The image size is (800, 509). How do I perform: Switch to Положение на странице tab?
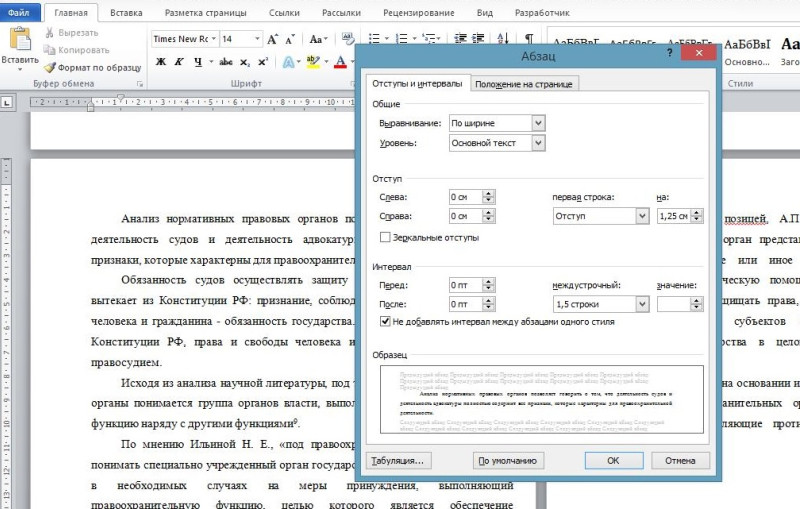click(x=523, y=84)
